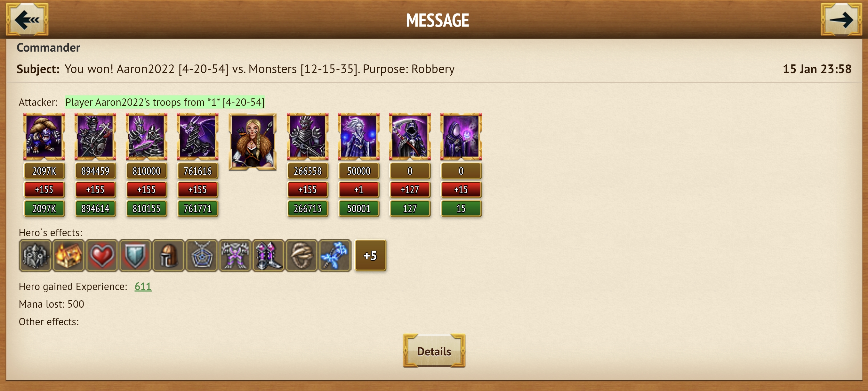Image resolution: width=868 pixels, height=391 pixels.
Task: Expand the +5 additional hero effects
Action: (370, 255)
